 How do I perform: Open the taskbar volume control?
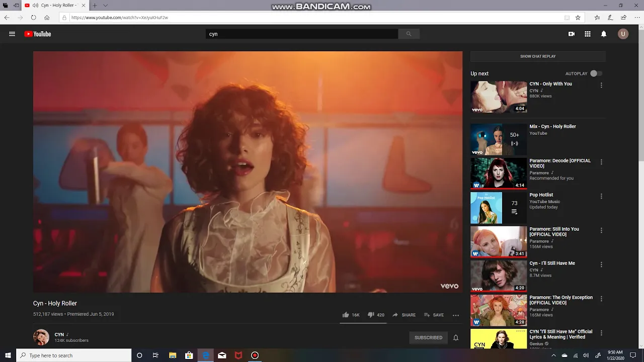pyautogui.click(x=587, y=355)
